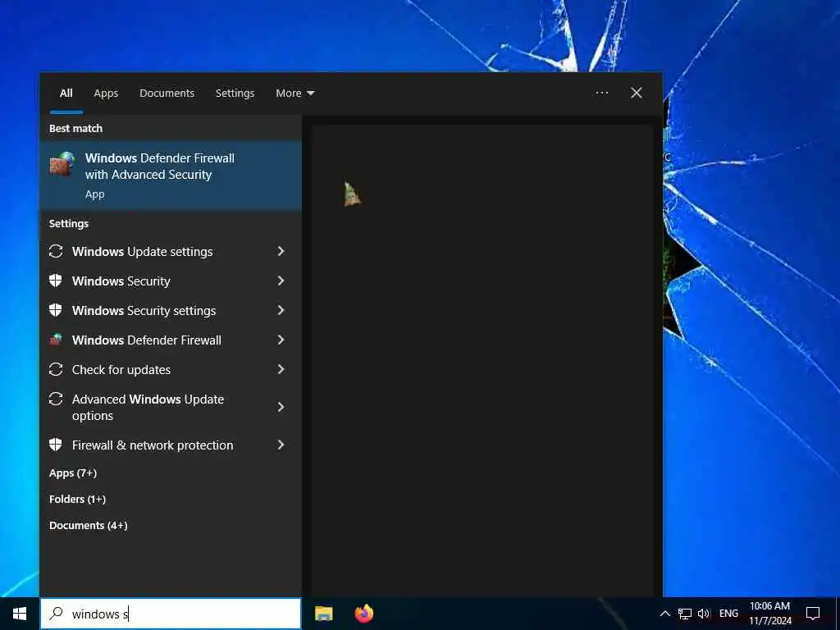Click the Check for updates refresh icon
The width and height of the screenshot is (840, 630).
click(56, 369)
